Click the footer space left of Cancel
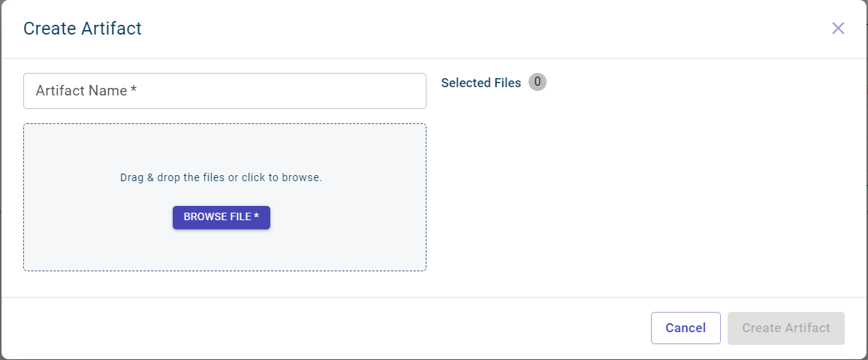Screen dimensions: 868x360 click(338, 328)
